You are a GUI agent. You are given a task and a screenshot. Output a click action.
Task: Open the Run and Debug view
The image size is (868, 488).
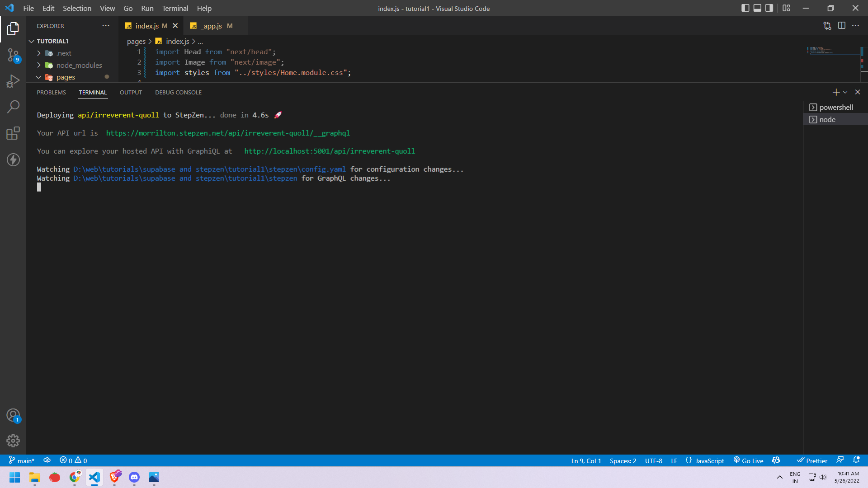pyautogui.click(x=13, y=81)
